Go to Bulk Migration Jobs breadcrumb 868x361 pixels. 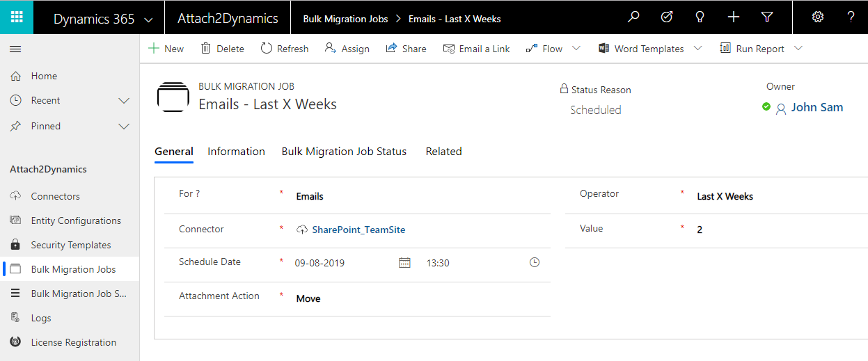(x=345, y=19)
